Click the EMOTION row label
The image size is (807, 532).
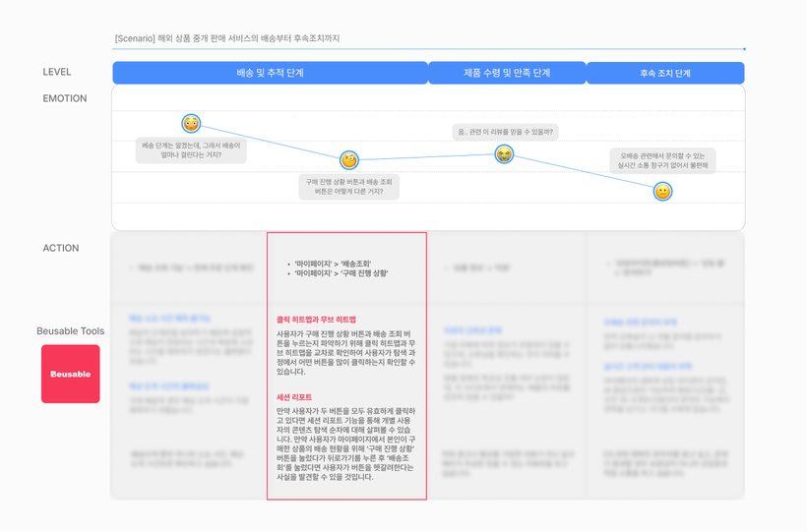[x=65, y=98]
